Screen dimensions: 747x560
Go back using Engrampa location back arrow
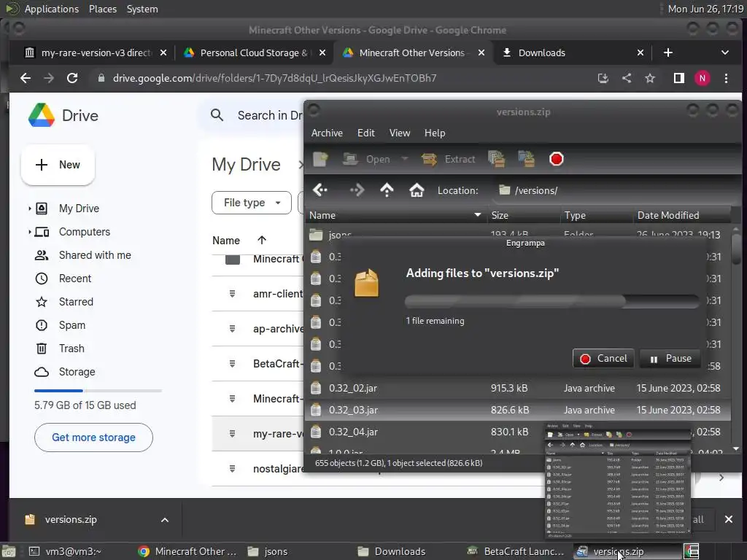(x=320, y=190)
